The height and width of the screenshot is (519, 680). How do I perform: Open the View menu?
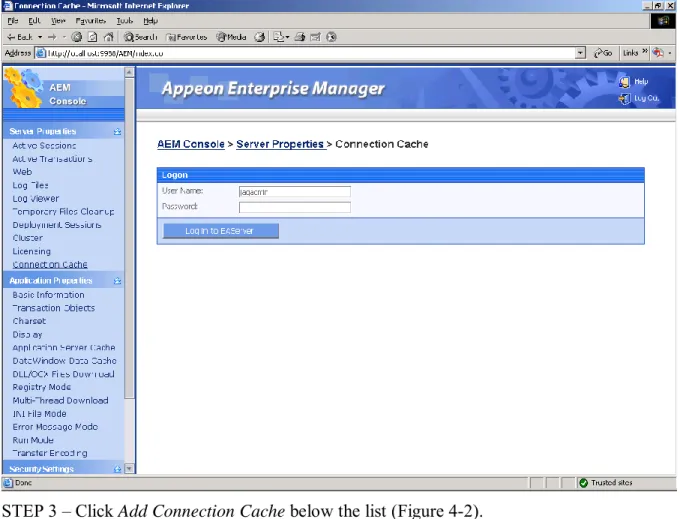tap(58, 21)
